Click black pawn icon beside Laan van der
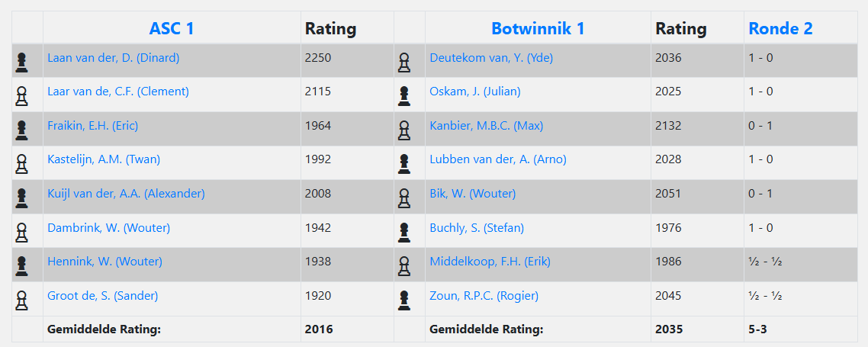This screenshot has height=347, width=868. click(21, 62)
